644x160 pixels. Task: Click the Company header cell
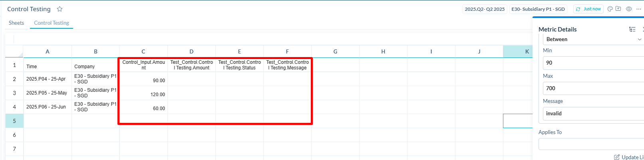(95, 65)
